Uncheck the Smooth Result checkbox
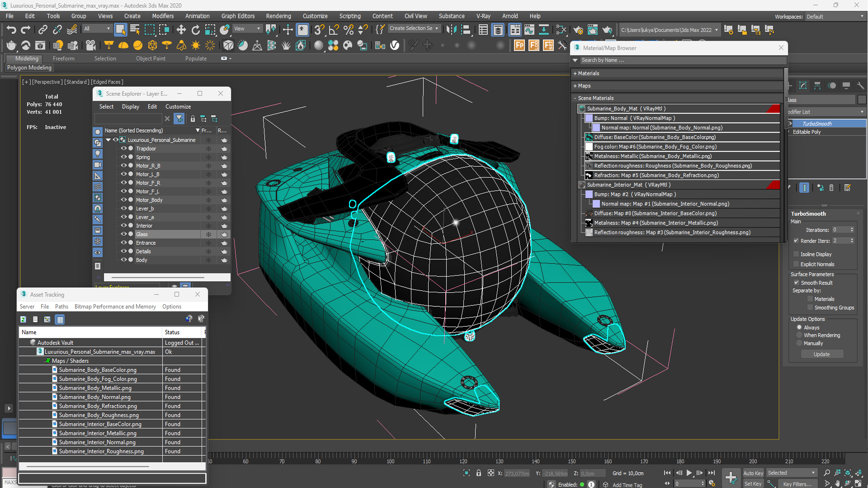 coord(797,282)
